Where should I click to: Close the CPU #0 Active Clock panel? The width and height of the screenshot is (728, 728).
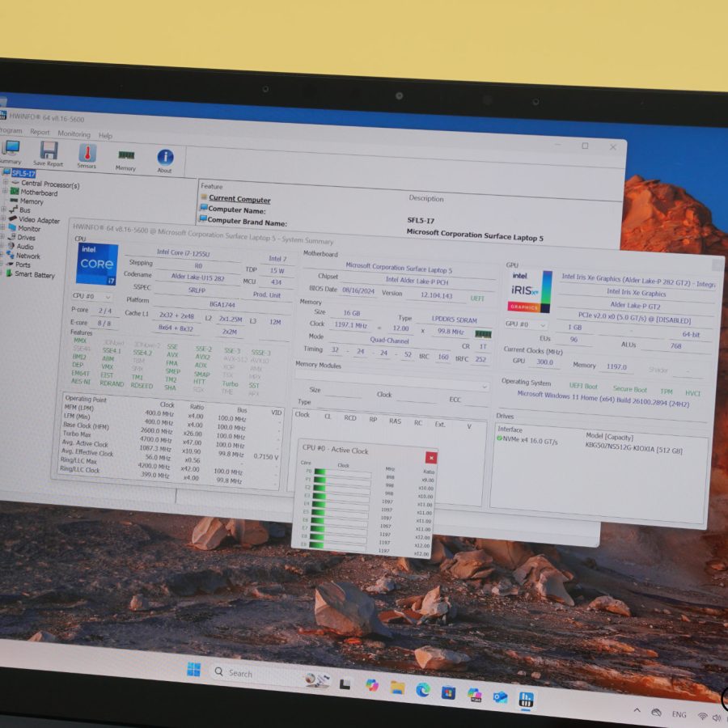click(x=431, y=458)
